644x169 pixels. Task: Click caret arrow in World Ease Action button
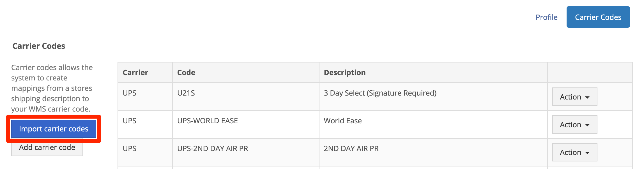[587, 125]
